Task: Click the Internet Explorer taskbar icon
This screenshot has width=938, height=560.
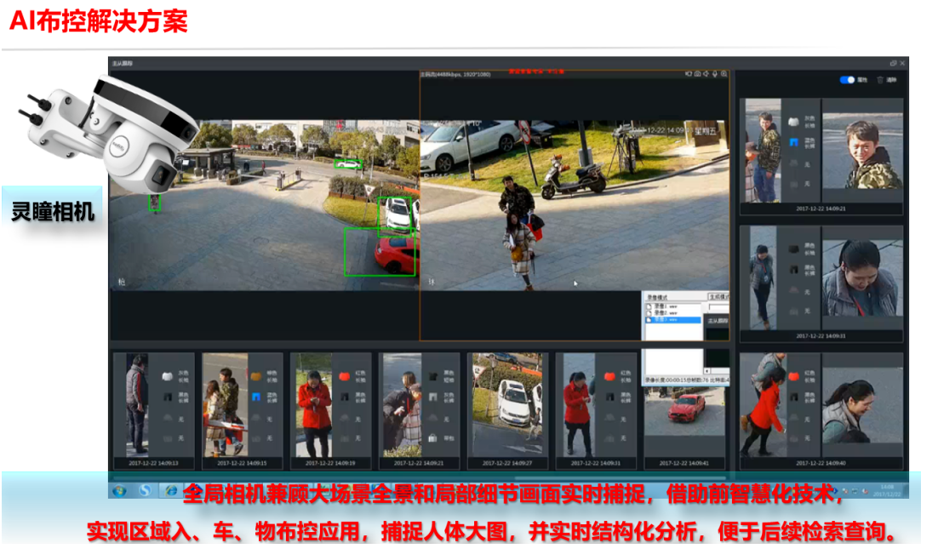Action: click(171, 491)
